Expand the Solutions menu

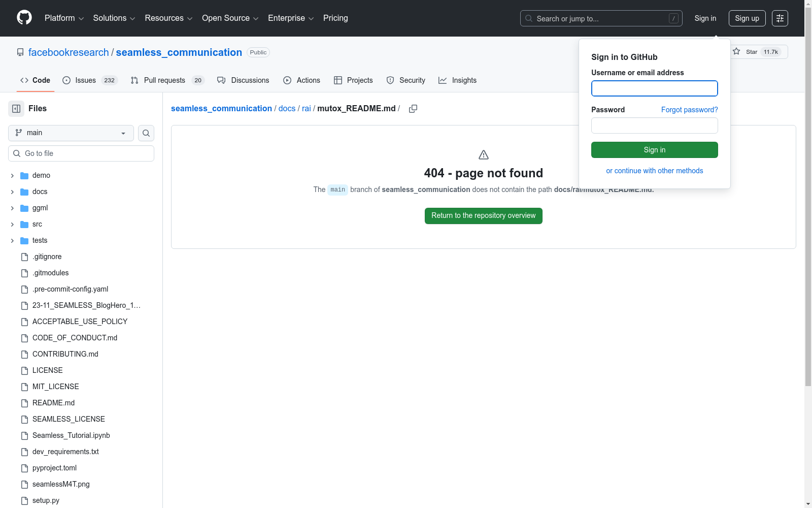(x=114, y=18)
